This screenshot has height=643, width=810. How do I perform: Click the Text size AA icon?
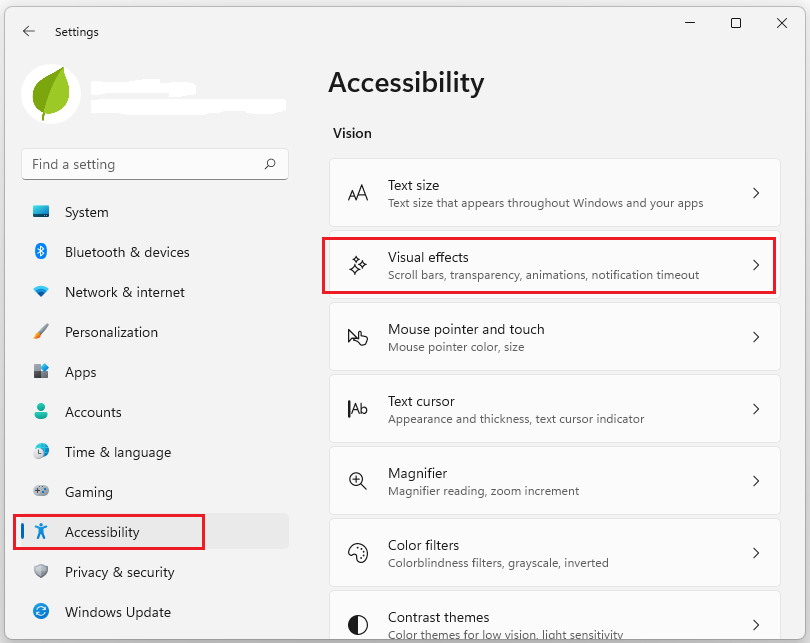tap(357, 193)
